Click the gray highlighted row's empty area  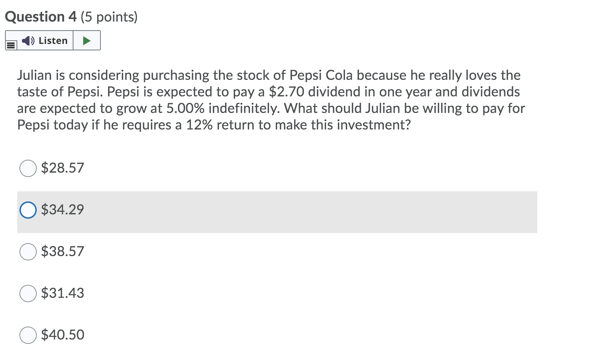[310, 212]
